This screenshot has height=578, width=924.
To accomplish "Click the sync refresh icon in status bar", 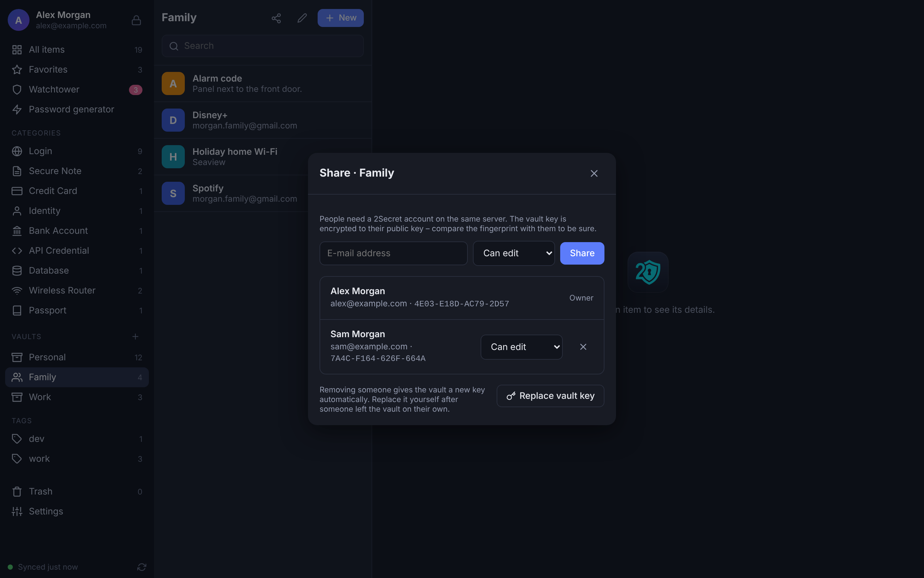I will click(x=142, y=567).
